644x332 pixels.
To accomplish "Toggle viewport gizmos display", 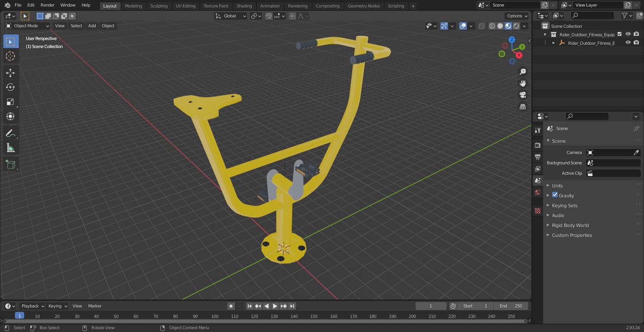I will 444,26.
